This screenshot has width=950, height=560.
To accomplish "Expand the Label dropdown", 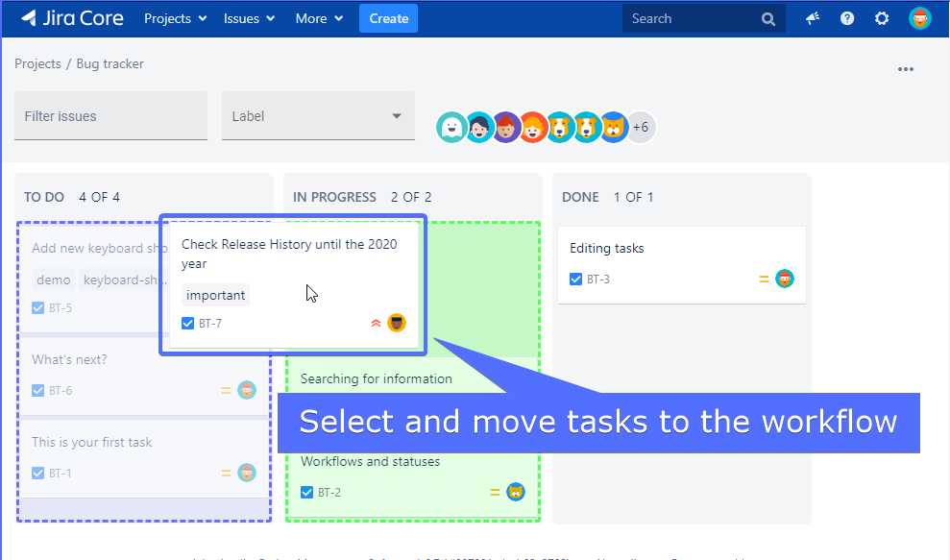I will click(318, 116).
